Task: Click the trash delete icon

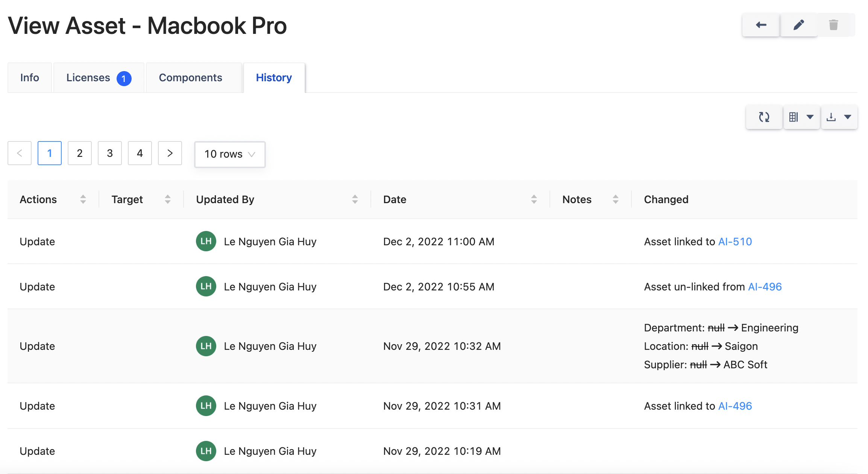Action: 833,25
